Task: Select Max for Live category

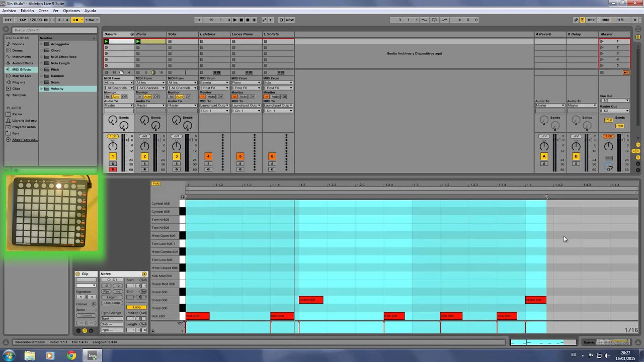Action: [x=22, y=76]
